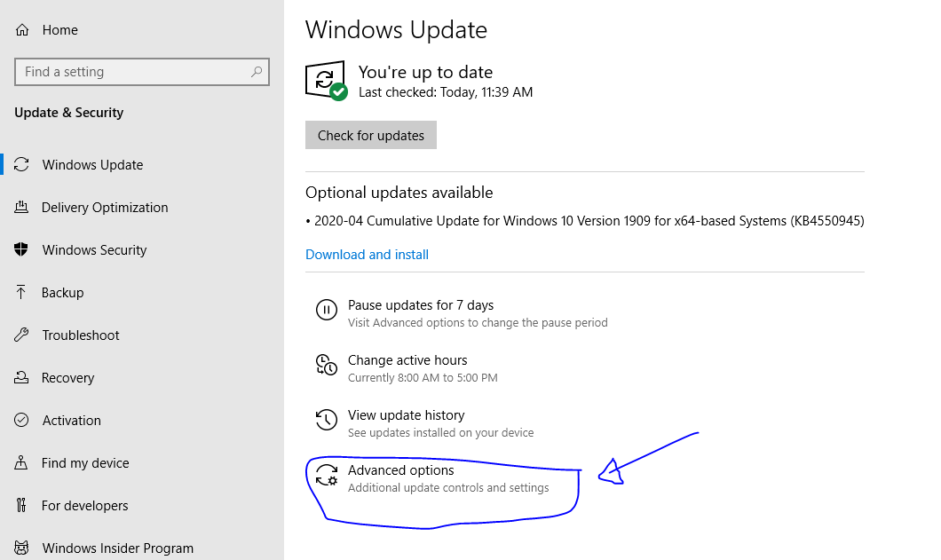Click 'Last checked: Today, 11:39 AM' text
Screen dimensions: 941x560
[446, 92]
